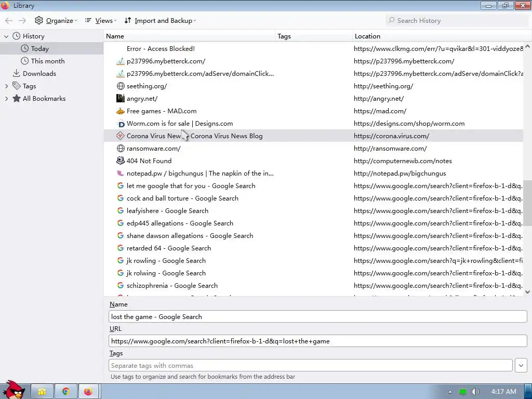Click Google icon of 'let me google that' row
Viewport: 532px width, 399px height.
(121, 186)
